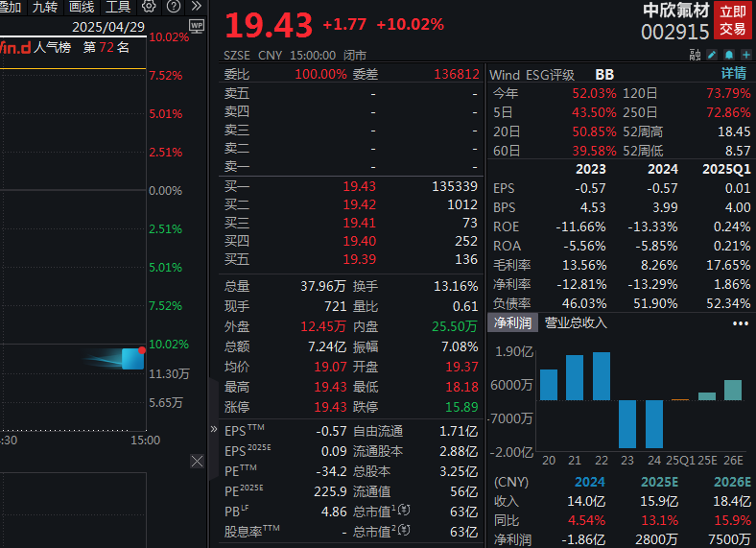Viewport: 756px width, 548px height.
Task: Click the 外盘 value 12.45万
Action: click(323, 326)
